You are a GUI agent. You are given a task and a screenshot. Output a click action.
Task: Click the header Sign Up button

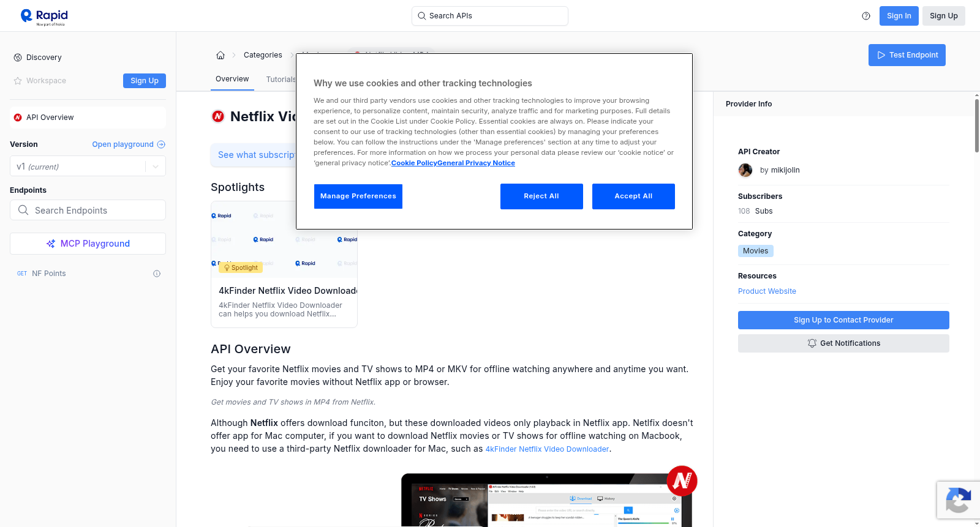coord(944,16)
